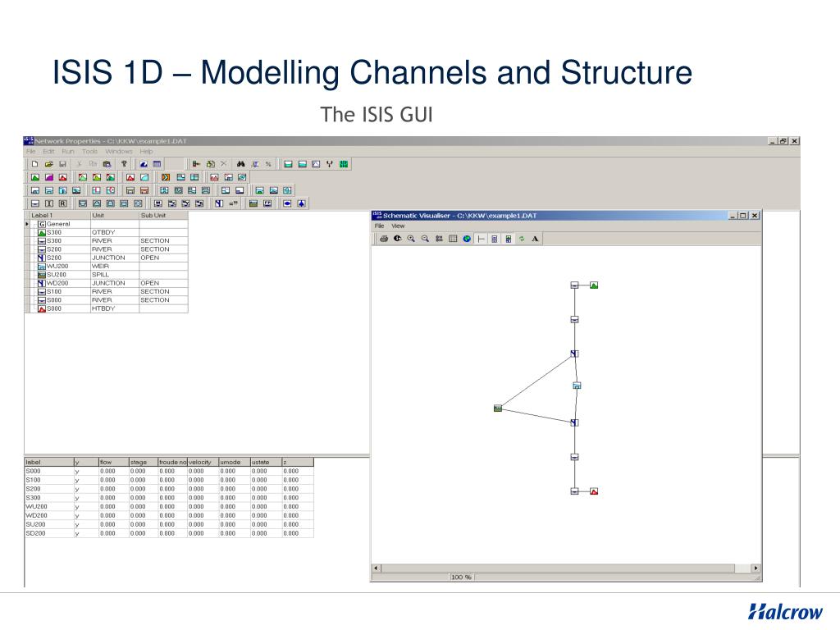Save the network with the floppy disk icon

pos(62,164)
